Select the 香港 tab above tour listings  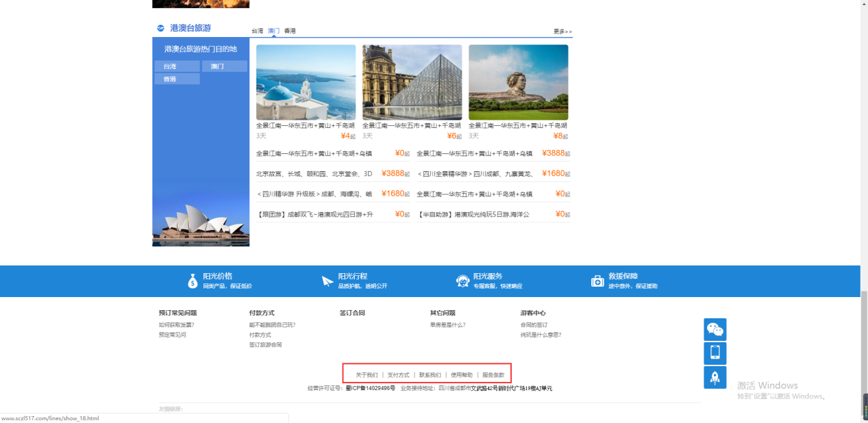coord(290,31)
